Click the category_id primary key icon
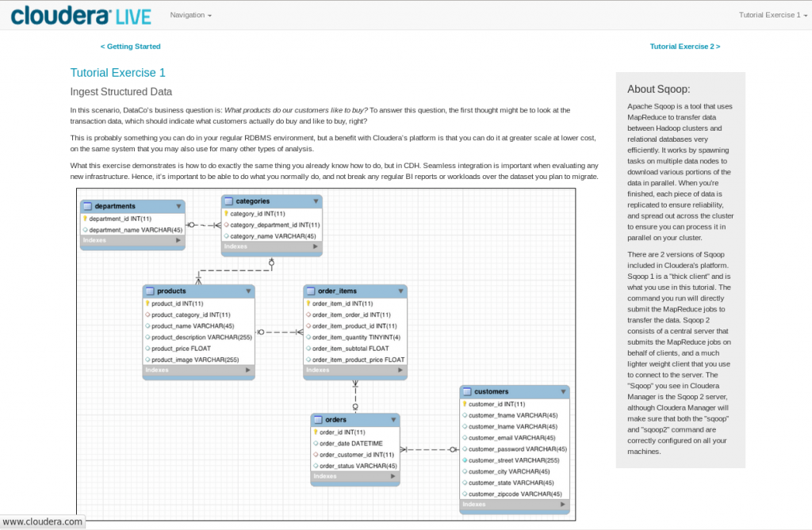This screenshot has width=812, height=530. point(226,213)
